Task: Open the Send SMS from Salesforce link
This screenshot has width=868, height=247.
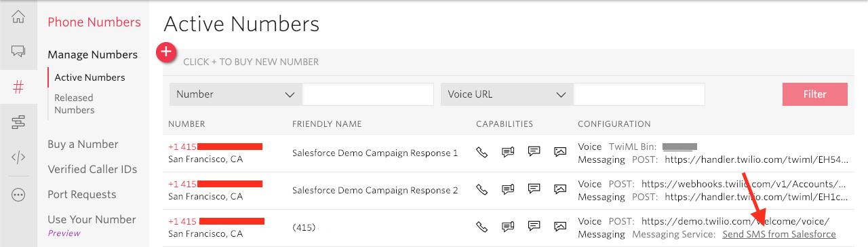Action: click(779, 234)
